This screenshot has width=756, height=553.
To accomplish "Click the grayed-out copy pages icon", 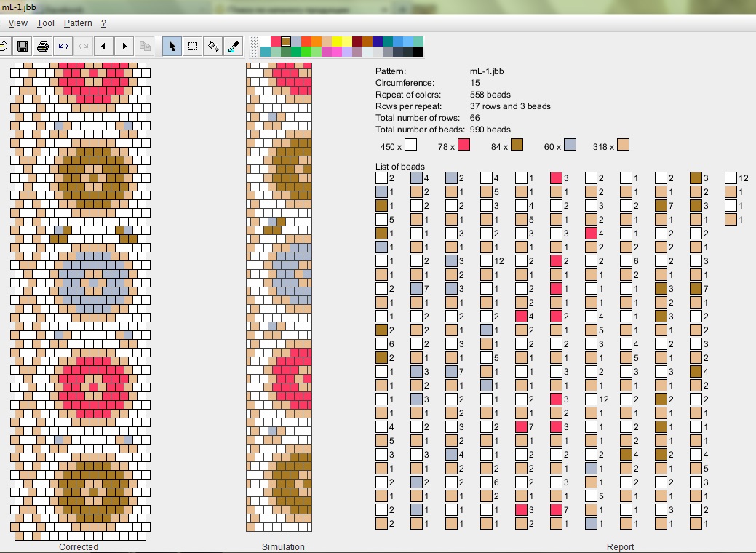I will click(145, 47).
